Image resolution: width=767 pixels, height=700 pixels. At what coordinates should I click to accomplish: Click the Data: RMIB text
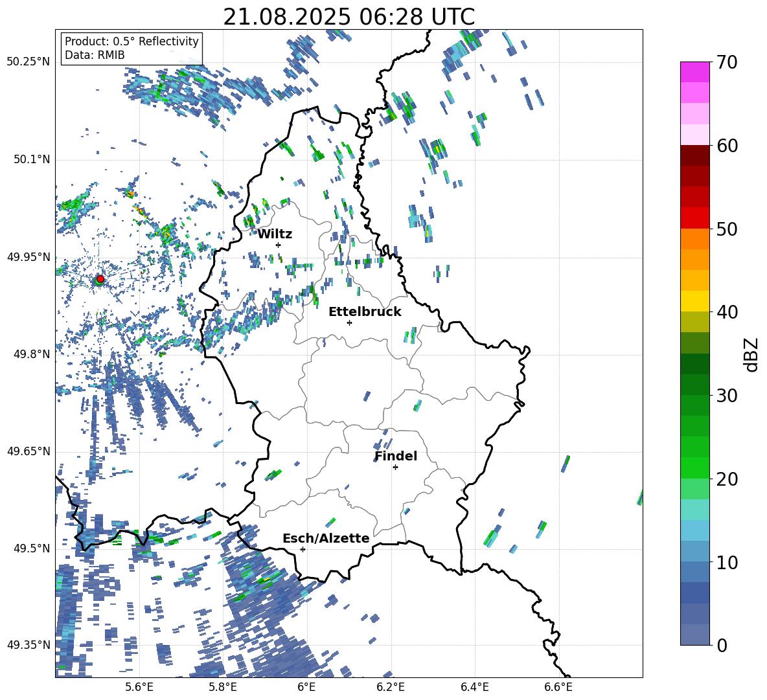(95, 55)
